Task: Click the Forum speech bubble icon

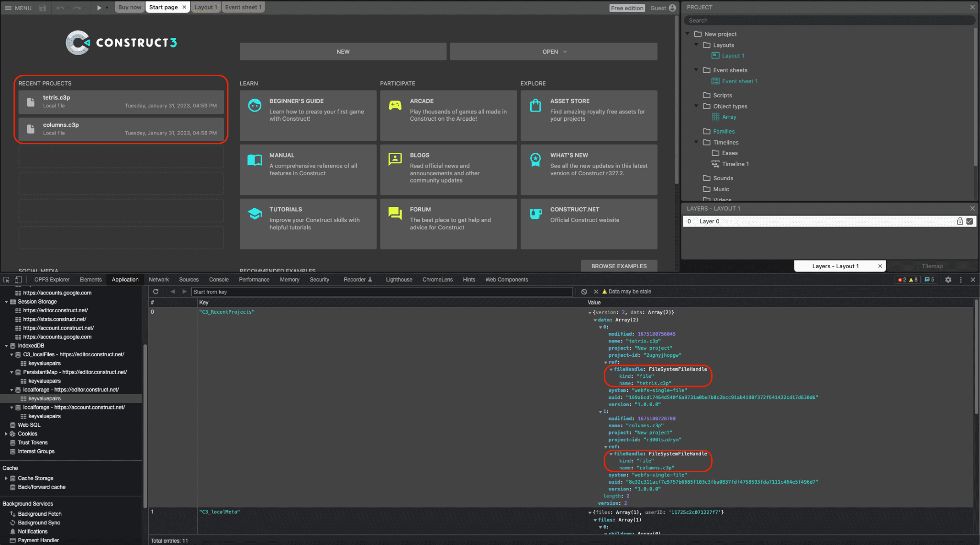Action: pyautogui.click(x=395, y=217)
